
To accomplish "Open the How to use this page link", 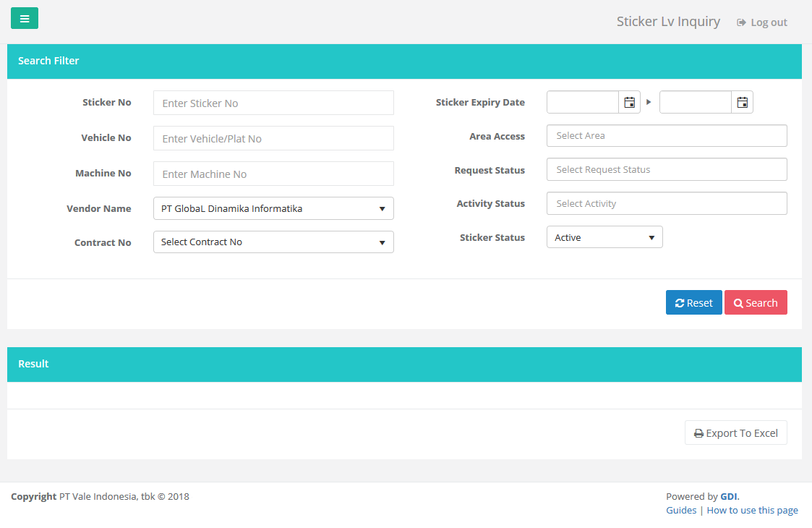I will coord(752,510).
